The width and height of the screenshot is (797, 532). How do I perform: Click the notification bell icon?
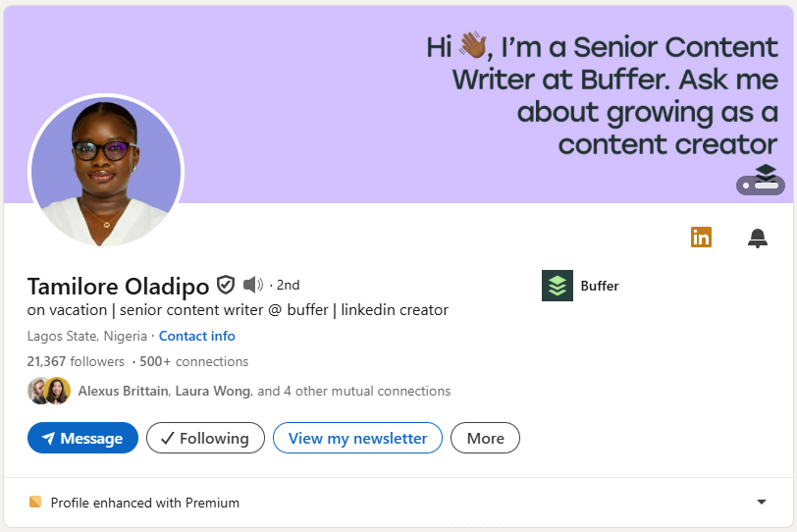click(x=758, y=238)
